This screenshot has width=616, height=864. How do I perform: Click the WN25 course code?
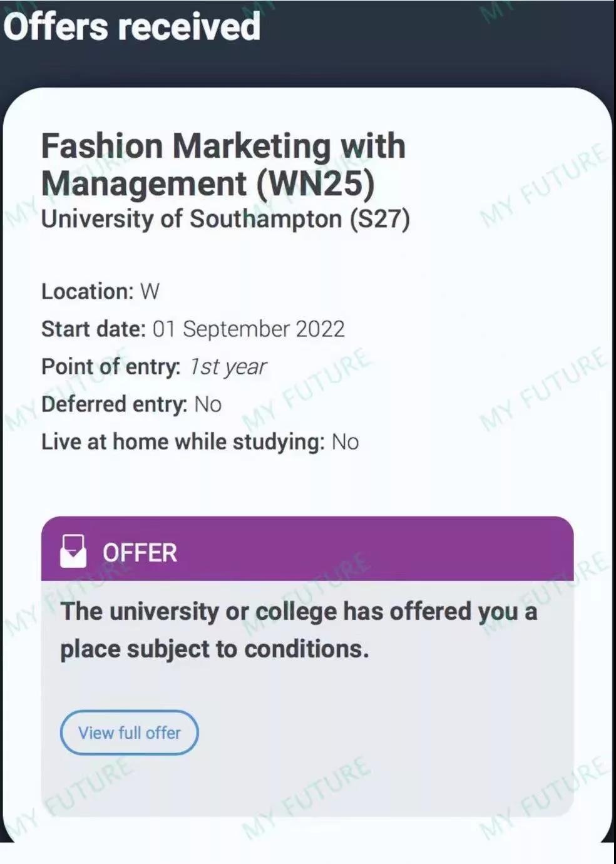[316, 183]
